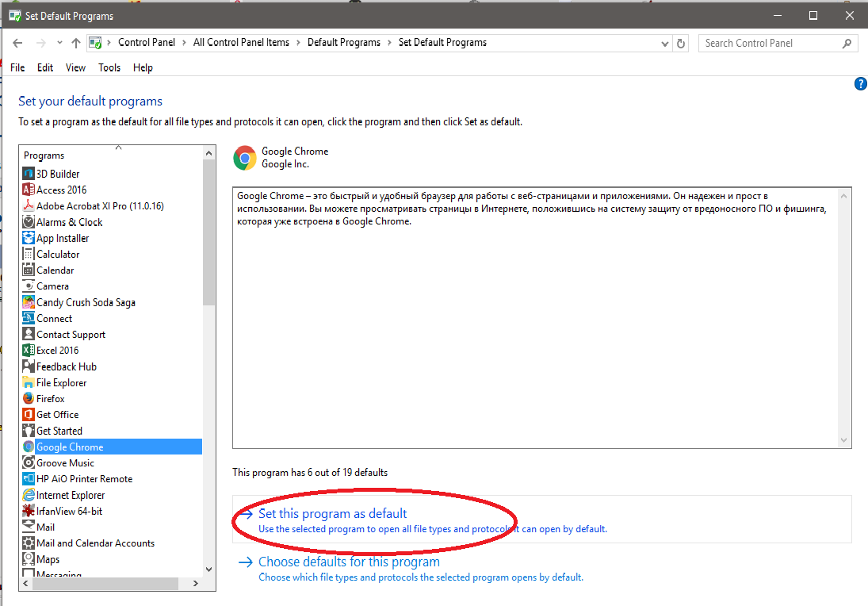Image resolution: width=868 pixels, height=606 pixels.
Task: Click the Programs list vertical scrollbar thumb
Action: click(208, 232)
